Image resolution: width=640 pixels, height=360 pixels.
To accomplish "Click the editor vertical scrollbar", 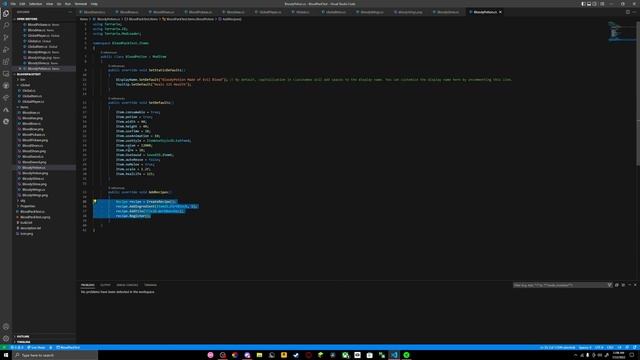I will (x=638, y=93).
